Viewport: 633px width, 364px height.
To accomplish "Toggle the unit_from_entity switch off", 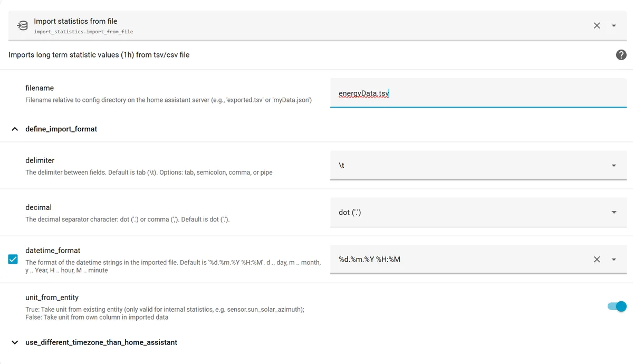I will (x=617, y=306).
